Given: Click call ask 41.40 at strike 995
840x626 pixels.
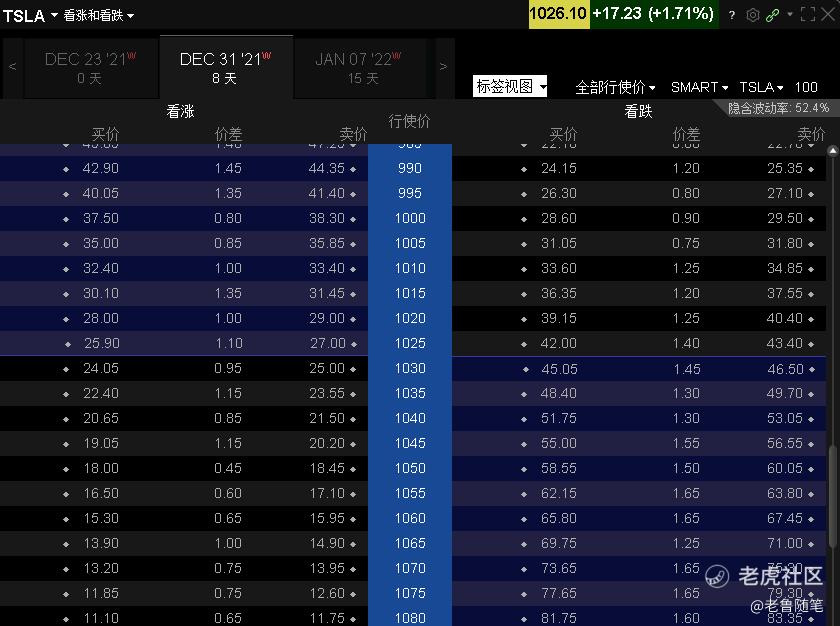Looking at the screenshot, I should coord(327,193).
